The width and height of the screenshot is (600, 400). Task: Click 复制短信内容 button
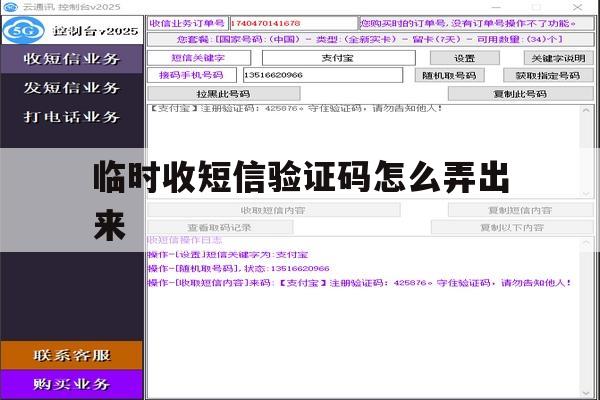520,210
